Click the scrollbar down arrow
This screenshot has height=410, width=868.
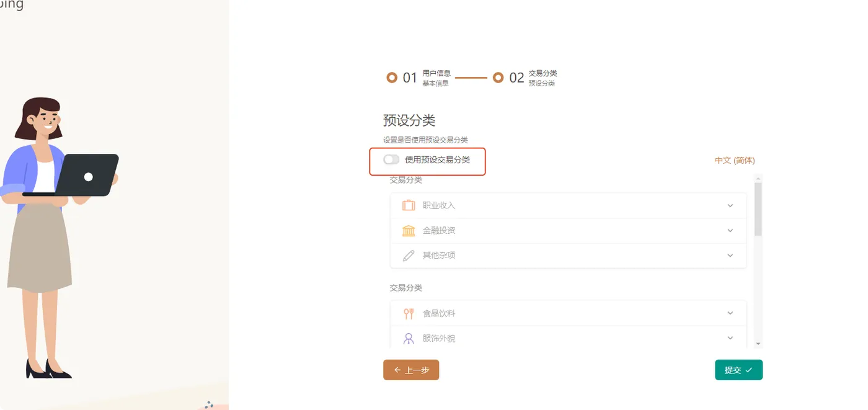758,344
